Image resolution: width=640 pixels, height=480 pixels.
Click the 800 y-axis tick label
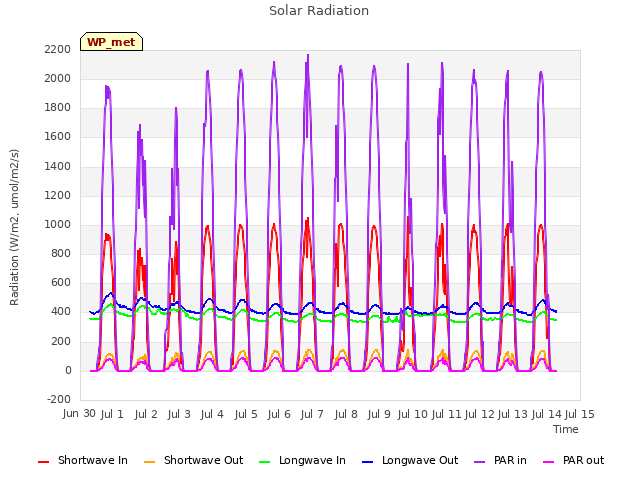click(x=61, y=253)
